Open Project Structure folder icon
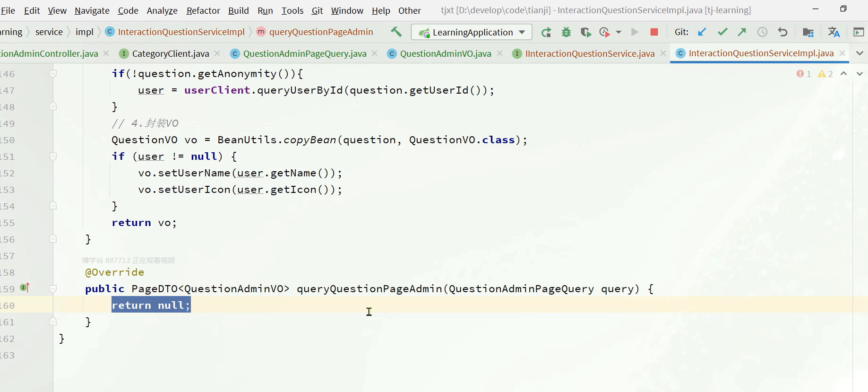The height and width of the screenshot is (392, 868). tap(808, 32)
